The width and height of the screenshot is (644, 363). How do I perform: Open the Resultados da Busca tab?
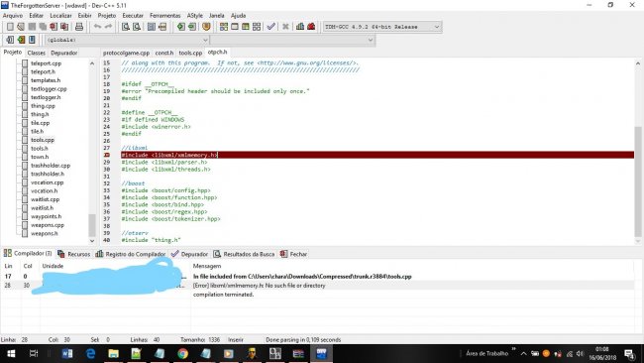pos(244,254)
